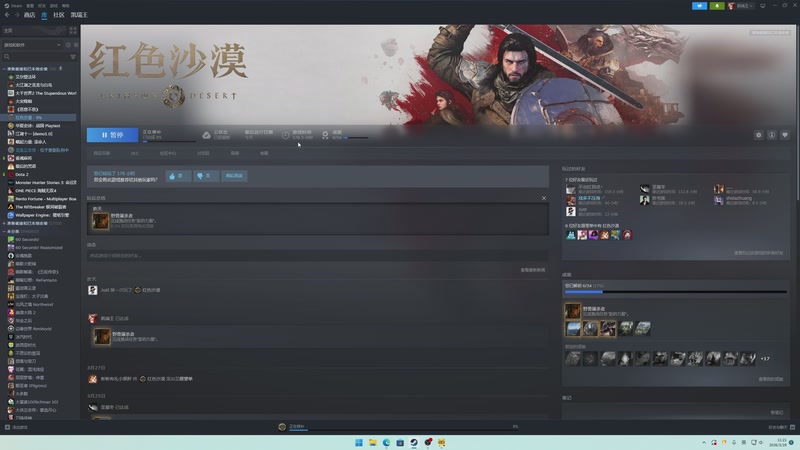Select Dota 2 in library list
Viewport: 800px width, 450px height.
click(x=21, y=174)
